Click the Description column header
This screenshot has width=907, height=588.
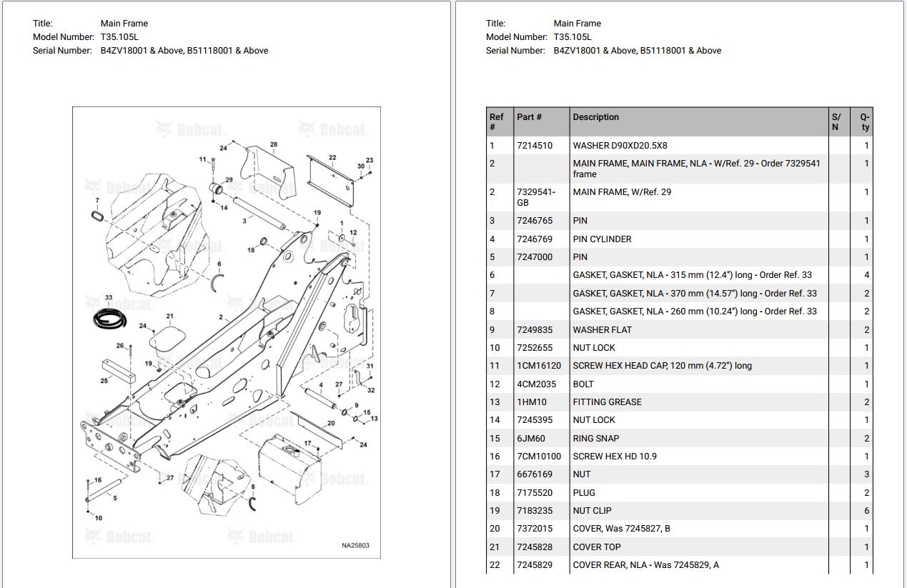(595, 117)
